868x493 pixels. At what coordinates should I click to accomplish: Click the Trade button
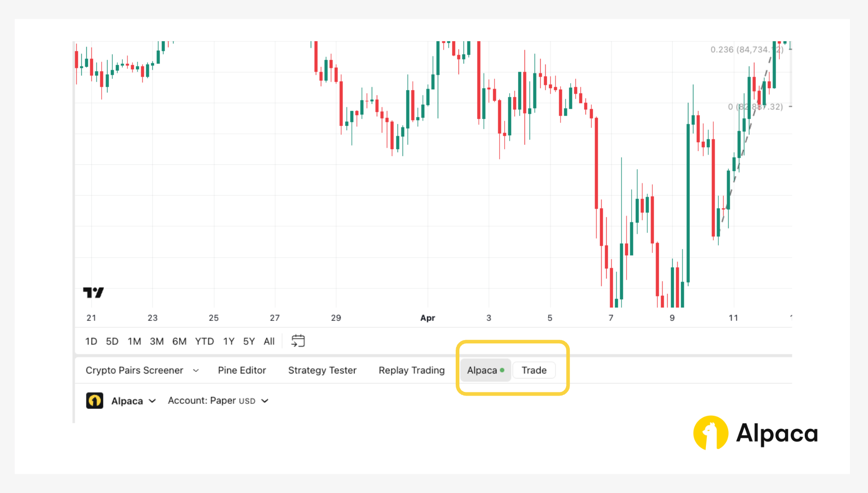click(x=534, y=370)
